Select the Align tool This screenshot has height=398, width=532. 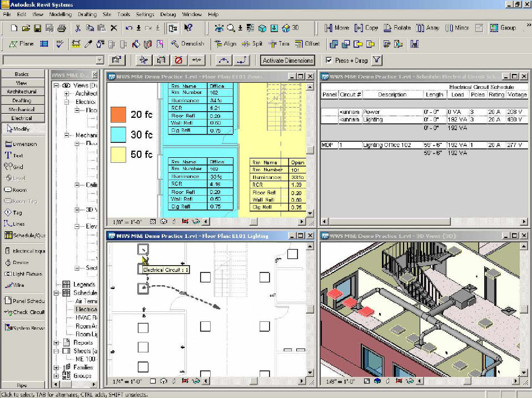pos(225,44)
